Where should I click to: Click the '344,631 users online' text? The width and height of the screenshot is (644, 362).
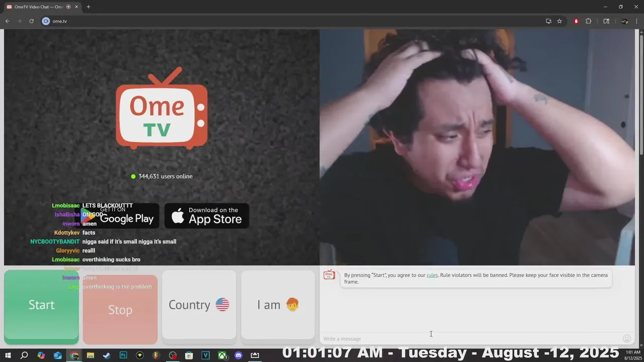tap(166, 176)
